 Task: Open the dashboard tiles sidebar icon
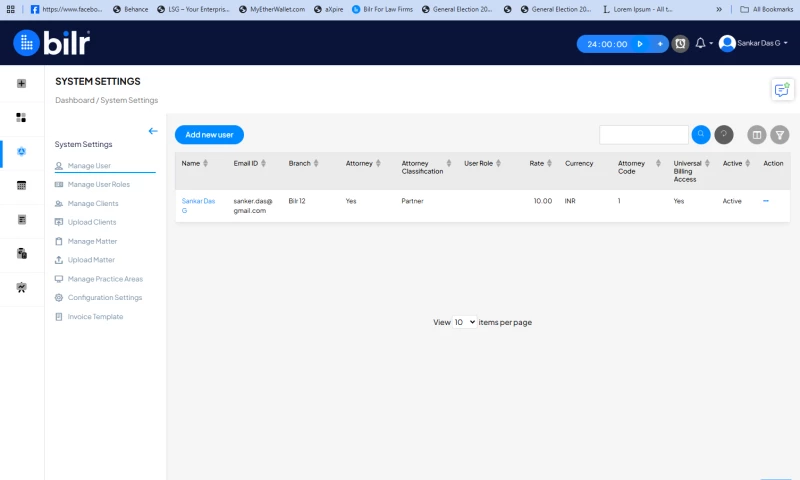pyautogui.click(x=21, y=117)
